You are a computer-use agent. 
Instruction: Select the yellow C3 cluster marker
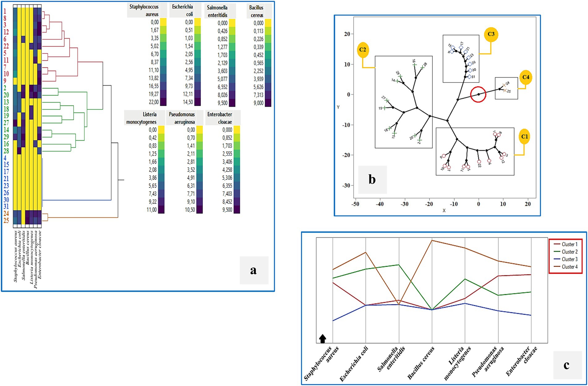coord(491,34)
